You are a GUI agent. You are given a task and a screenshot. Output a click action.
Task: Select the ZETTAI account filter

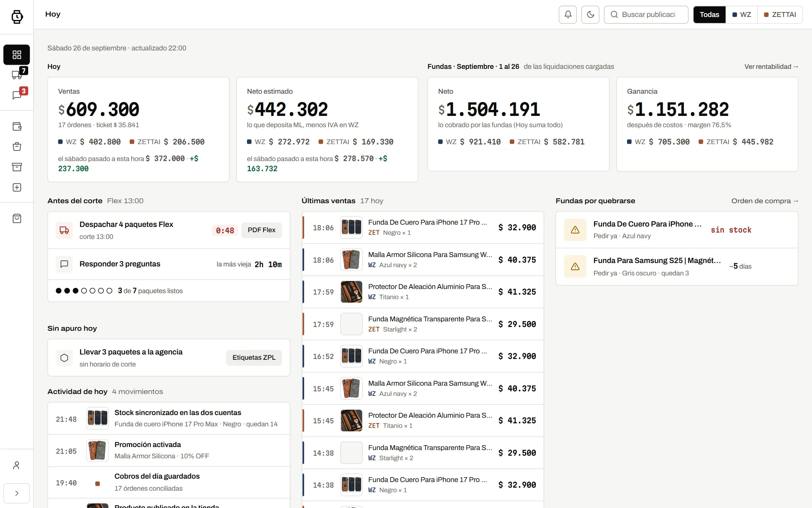click(x=780, y=15)
